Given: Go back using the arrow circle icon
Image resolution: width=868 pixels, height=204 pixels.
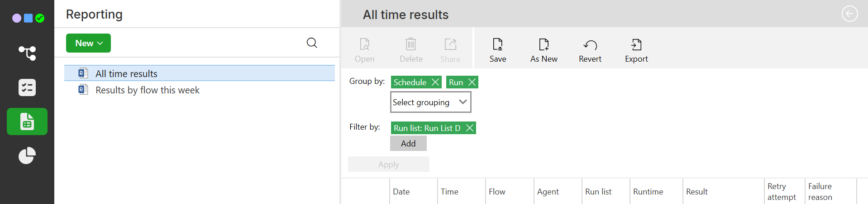Looking at the screenshot, I should click(x=849, y=14).
